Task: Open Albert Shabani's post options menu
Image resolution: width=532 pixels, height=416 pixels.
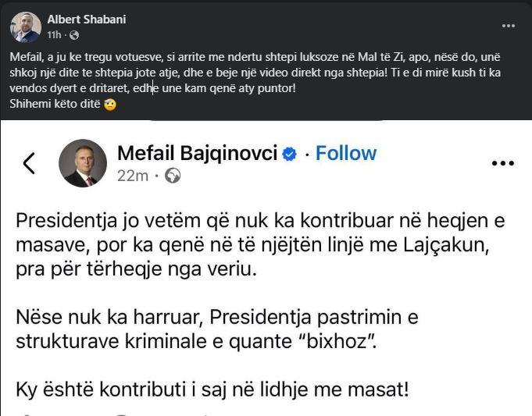Action: coord(508,26)
